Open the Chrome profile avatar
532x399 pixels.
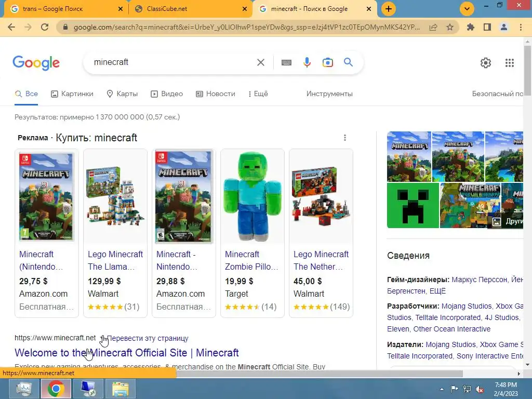click(x=504, y=27)
